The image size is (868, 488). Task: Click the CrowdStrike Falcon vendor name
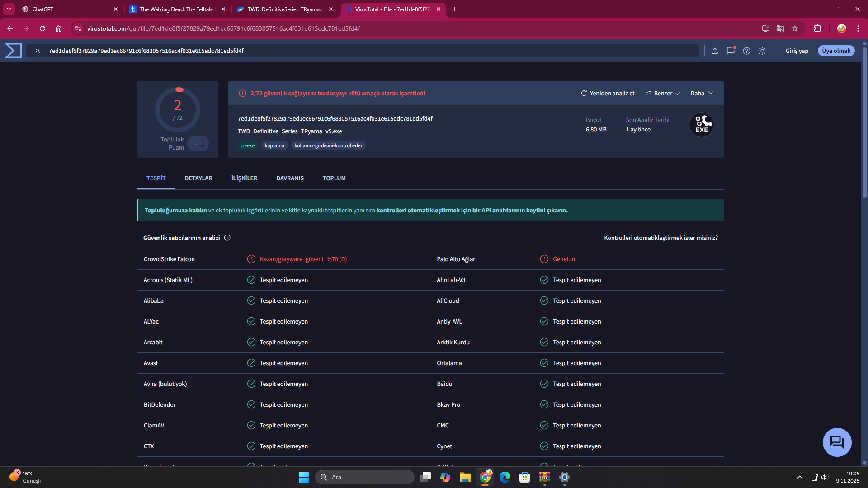(x=169, y=259)
